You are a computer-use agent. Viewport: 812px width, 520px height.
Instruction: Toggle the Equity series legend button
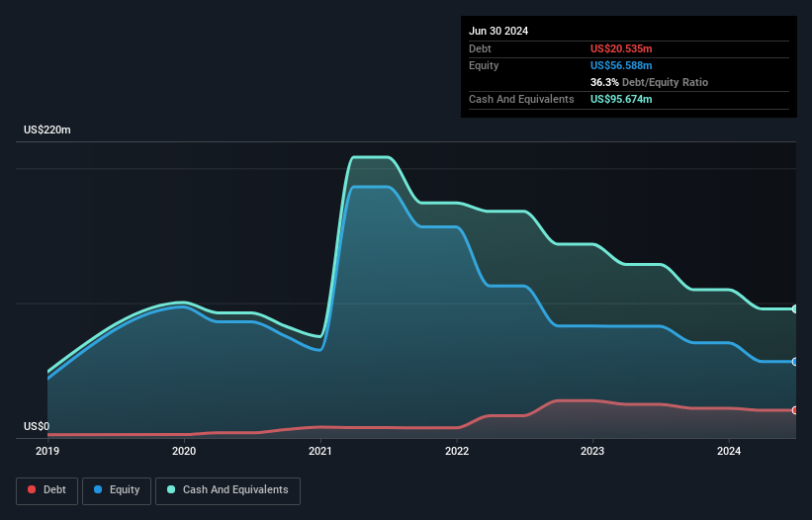pos(117,490)
